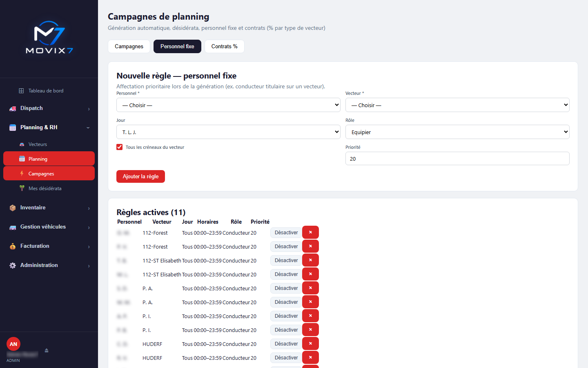Screen dimensions: 588x368
Task: Deactivate the first HUDERF rule
Action: 286,344
